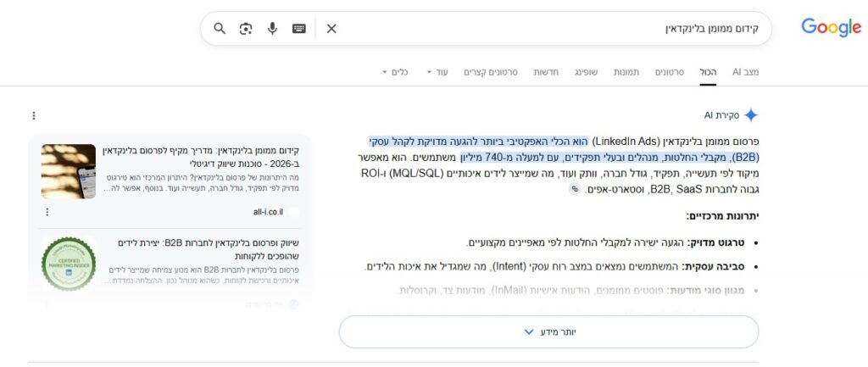Open the on-screen keyboard input tool

click(299, 28)
